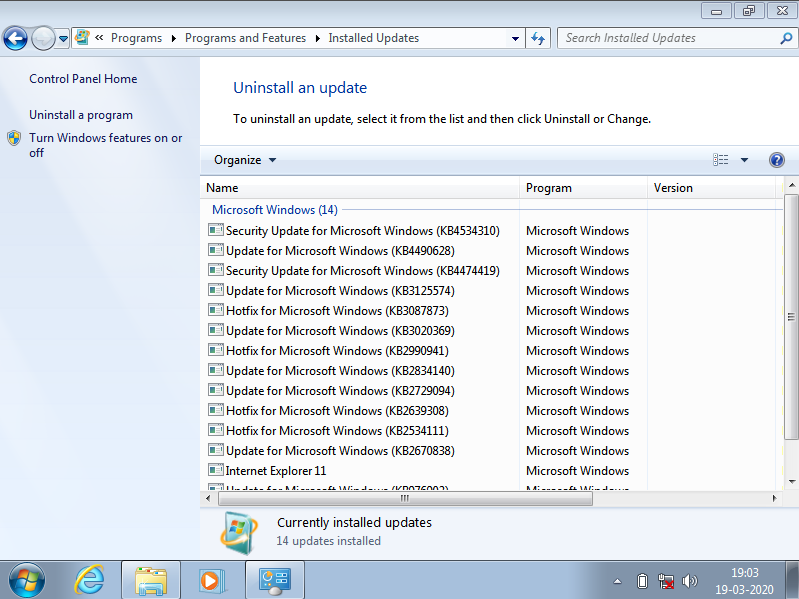Click the icon of Update KB3125574
This screenshot has width=799, height=599.
(216, 290)
